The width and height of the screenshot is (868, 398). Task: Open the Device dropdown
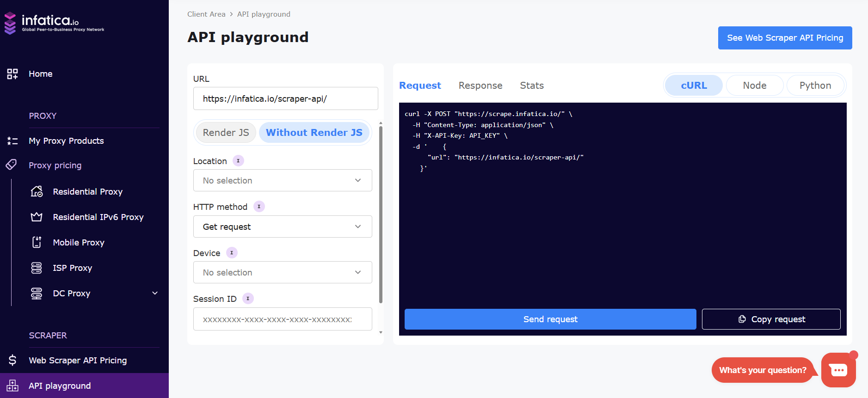[283, 272]
